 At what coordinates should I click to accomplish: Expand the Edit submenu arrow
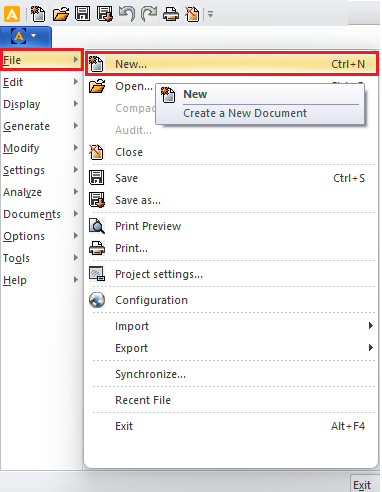coord(76,82)
